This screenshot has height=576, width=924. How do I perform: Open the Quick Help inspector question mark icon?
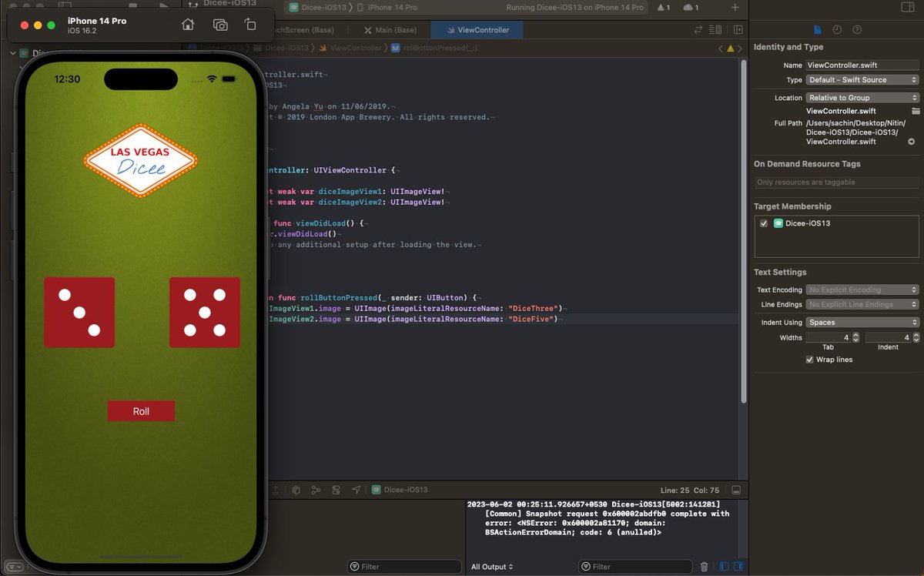856,29
